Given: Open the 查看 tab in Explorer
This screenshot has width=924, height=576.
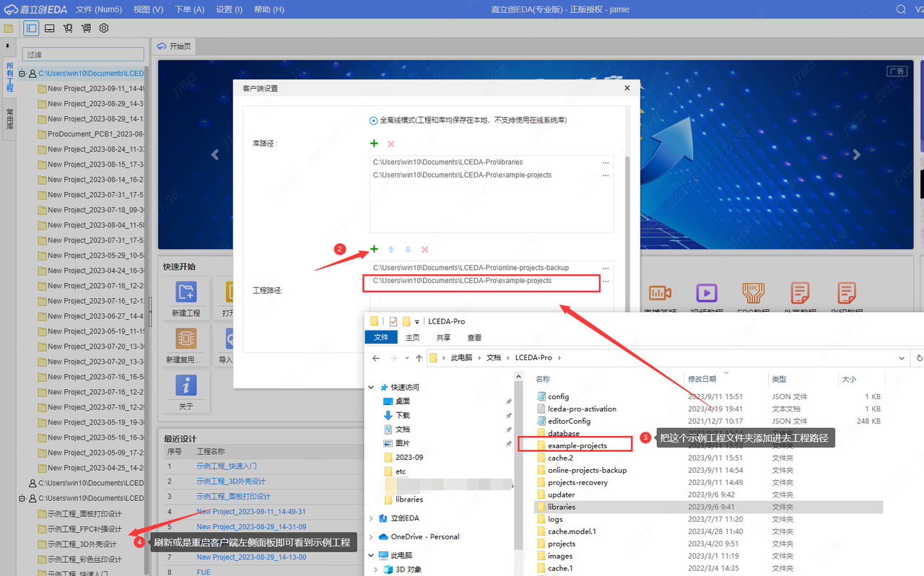Looking at the screenshot, I should pyautogui.click(x=474, y=337).
